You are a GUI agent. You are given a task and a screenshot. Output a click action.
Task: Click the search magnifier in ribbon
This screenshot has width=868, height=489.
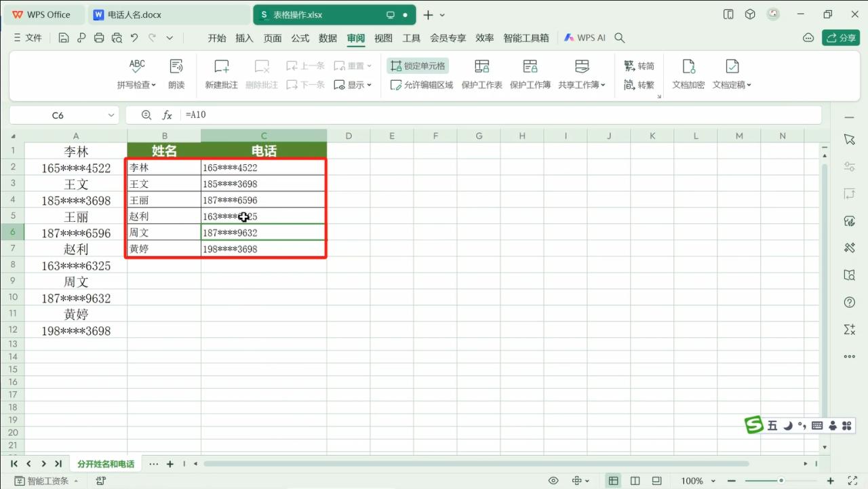(619, 38)
